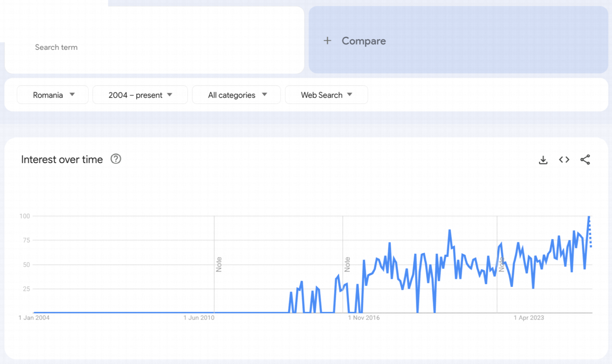The image size is (612, 364).
Task: Click the Compare label to add a term
Action: click(364, 41)
